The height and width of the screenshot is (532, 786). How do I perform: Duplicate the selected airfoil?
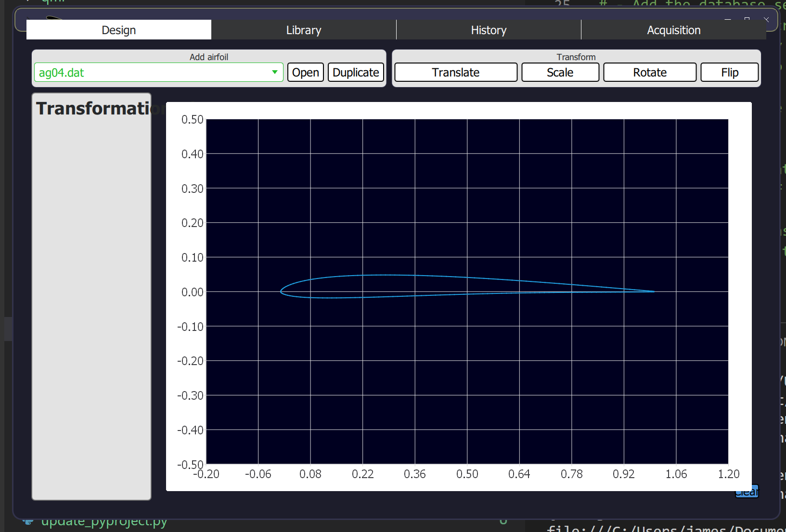pyautogui.click(x=356, y=72)
